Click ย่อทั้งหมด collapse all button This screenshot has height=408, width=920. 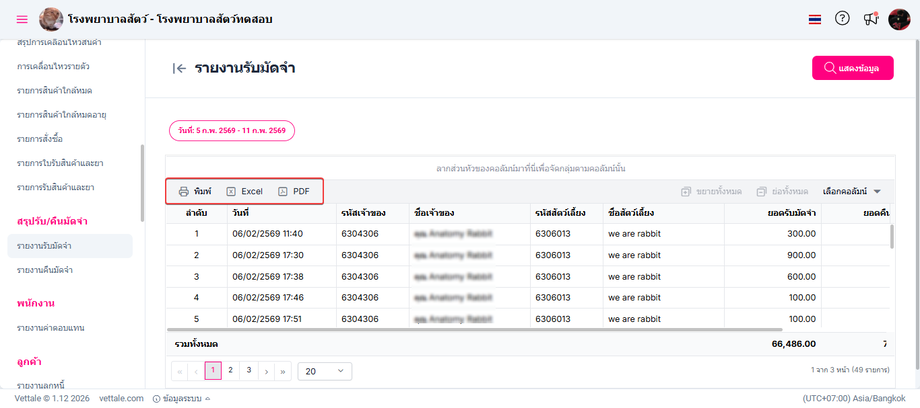point(782,191)
